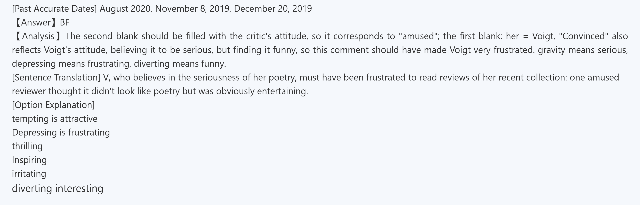Viewport: 644px width, 205px height.
Task: Click the phrase "gravity means serious"
Action: click(x=582, y=50)
